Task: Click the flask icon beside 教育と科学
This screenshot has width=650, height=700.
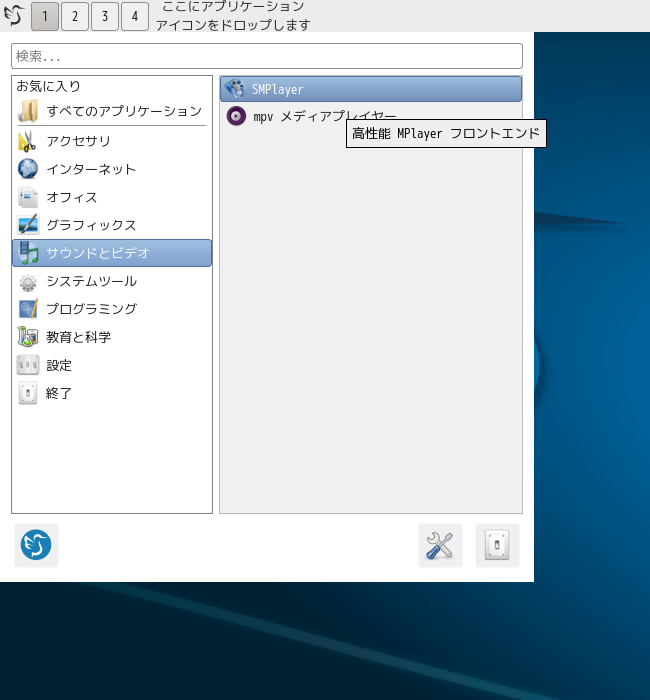Action: point(28,337)
